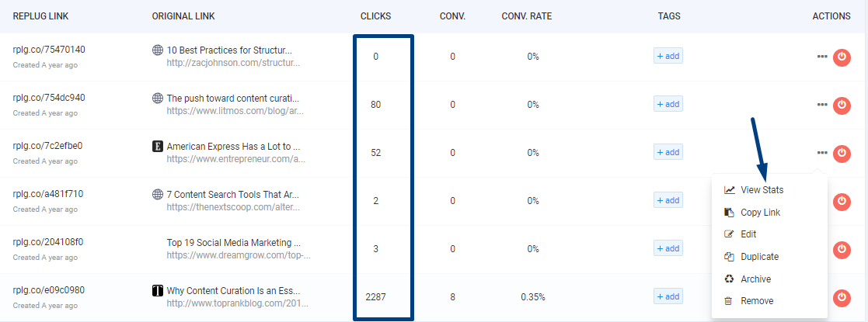
Task: Open three-dot actions menu for rplg.co/75470140
Action: coord(822,57)
